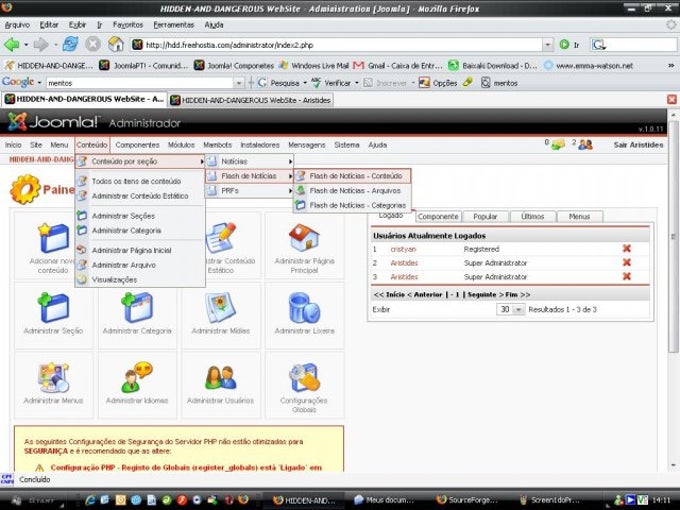
Task: Expand Notícias submenu entry
Action: [249, 161]
